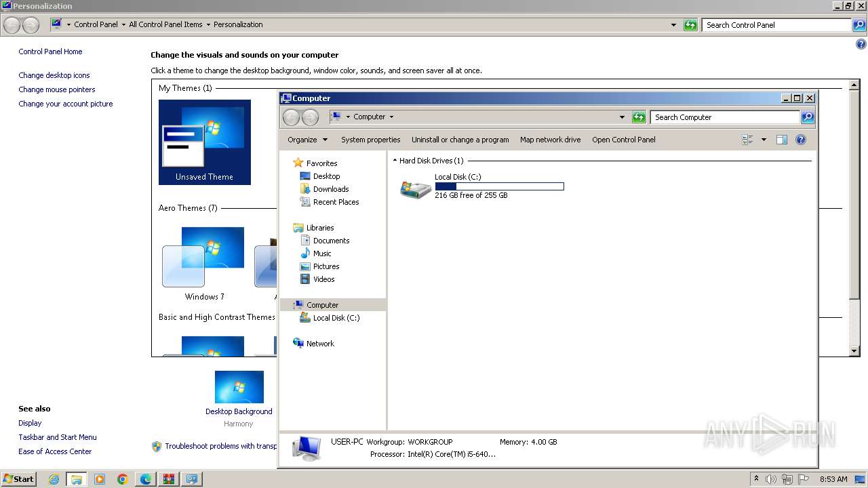
Task: Click System properties in toolbar
Action: coord(370,140)
